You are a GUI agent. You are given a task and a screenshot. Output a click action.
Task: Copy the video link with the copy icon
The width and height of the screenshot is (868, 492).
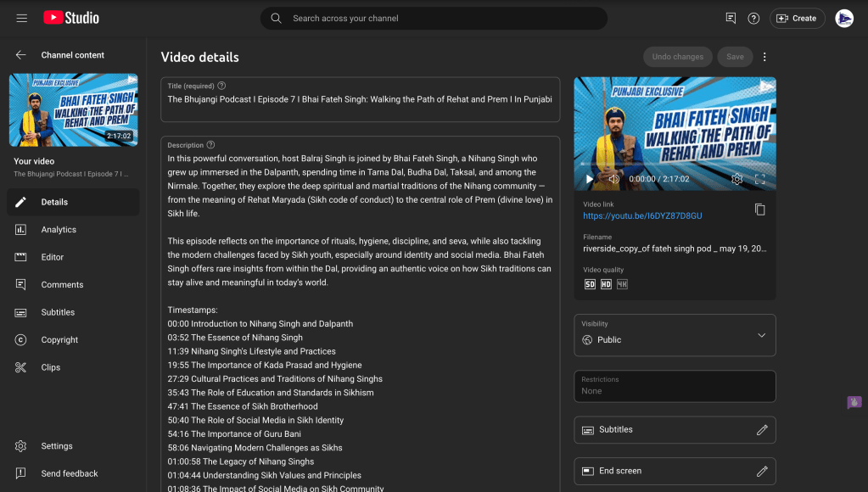click(759, 210)
